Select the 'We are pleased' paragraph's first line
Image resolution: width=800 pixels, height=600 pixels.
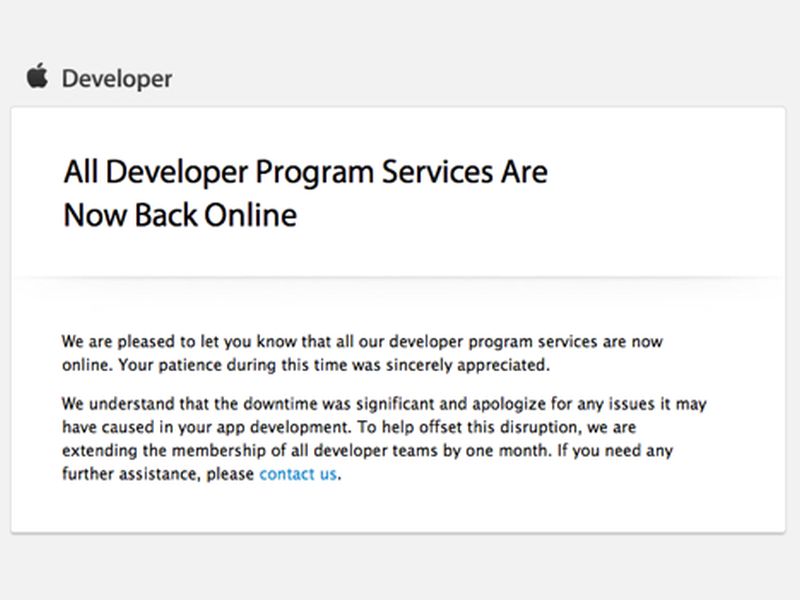coord(362,341)
